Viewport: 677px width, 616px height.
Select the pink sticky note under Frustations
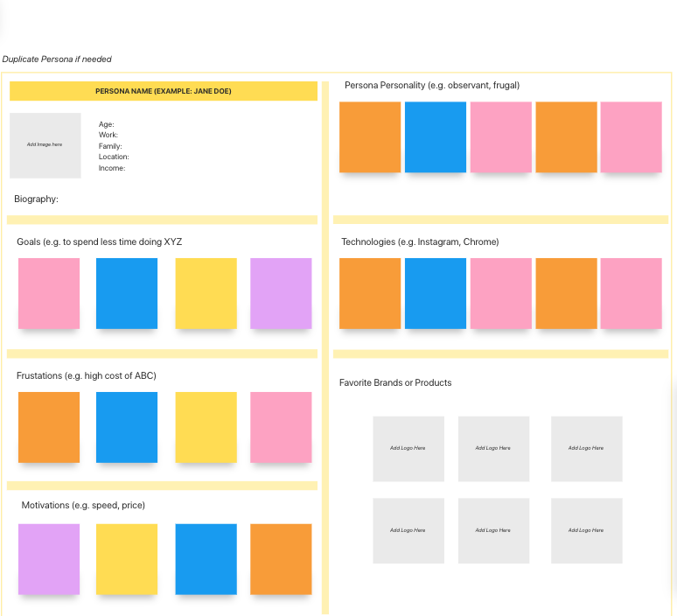(281, 427)
